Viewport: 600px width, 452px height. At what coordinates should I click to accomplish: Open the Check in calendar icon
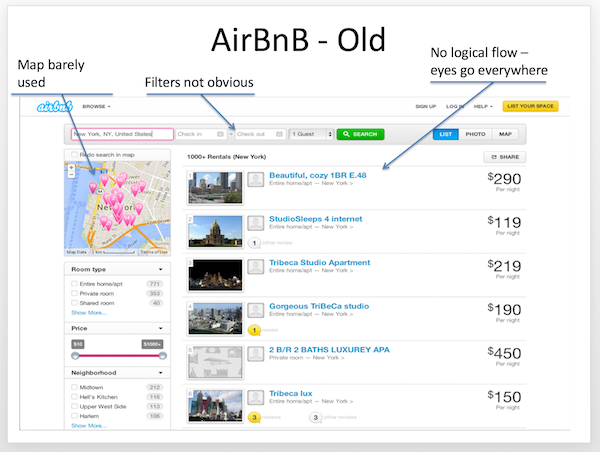(x=220, y=134)
